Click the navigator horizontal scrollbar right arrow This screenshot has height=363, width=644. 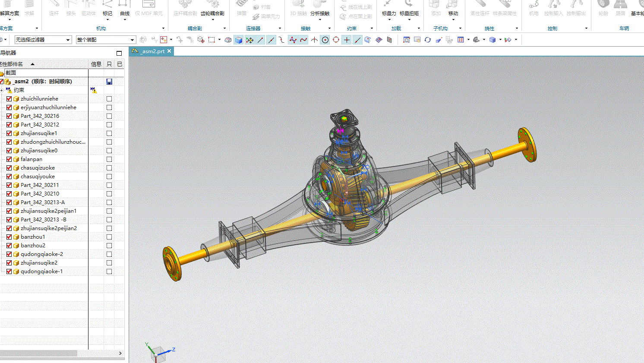point(120,353)
